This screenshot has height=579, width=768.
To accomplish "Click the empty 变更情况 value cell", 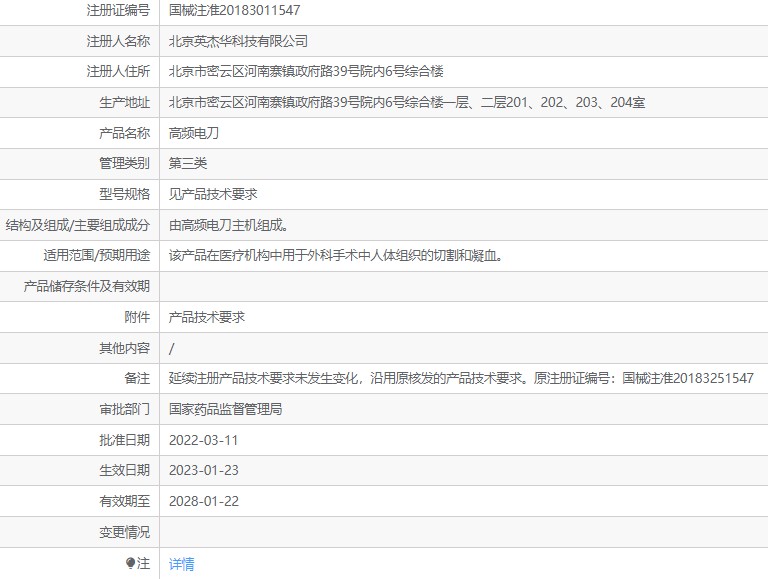I will click(463, 532).
